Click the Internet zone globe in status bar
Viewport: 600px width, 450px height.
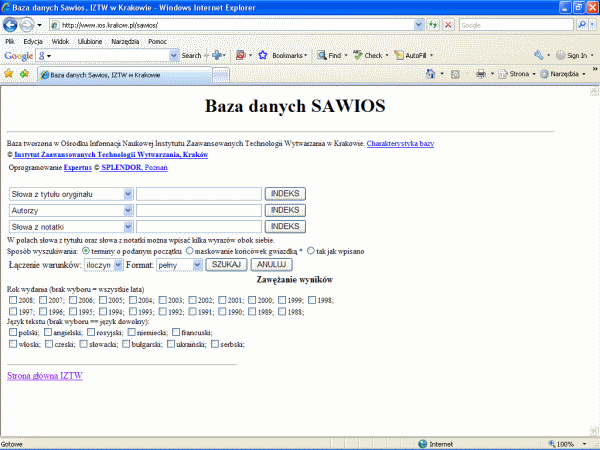tap(423, 444)
